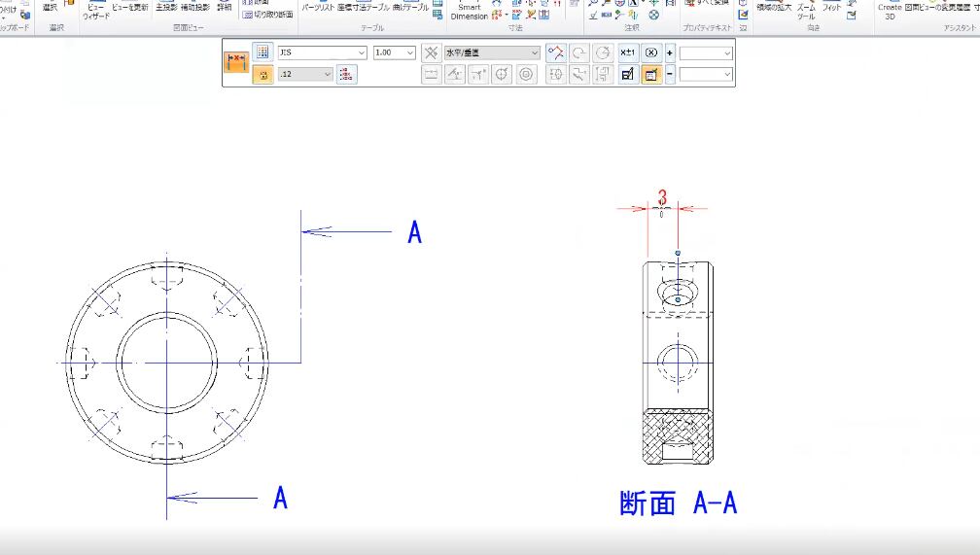
Task: Toggle the highlighted orange lock icon
Action: 262,74
